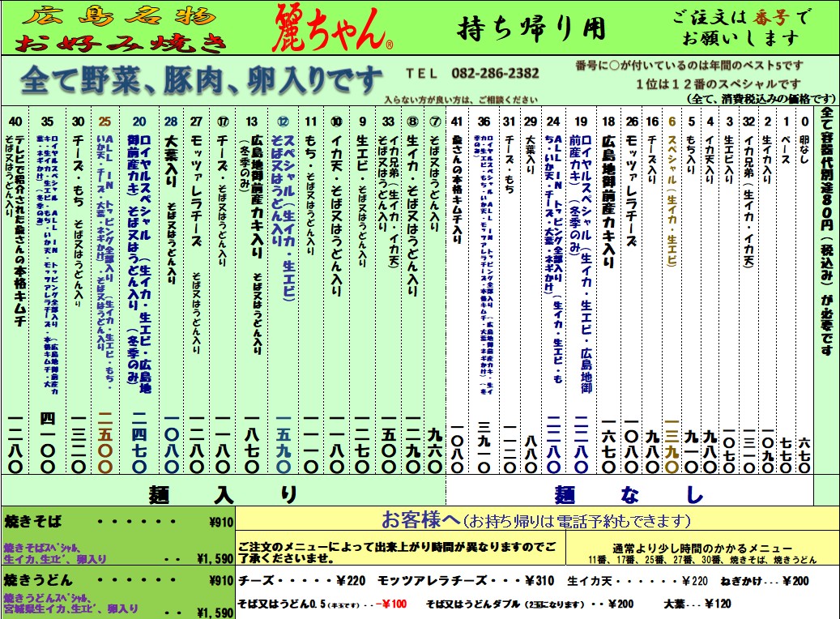
Task: Click the ¥910 price beside 焼きうどん
Action: pyautogui.click(x=221, y=580)
